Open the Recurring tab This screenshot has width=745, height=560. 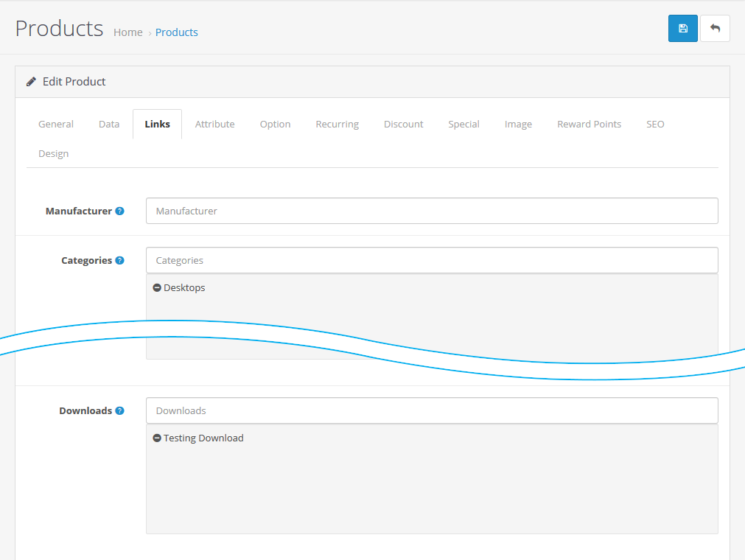tap(337, 124)
